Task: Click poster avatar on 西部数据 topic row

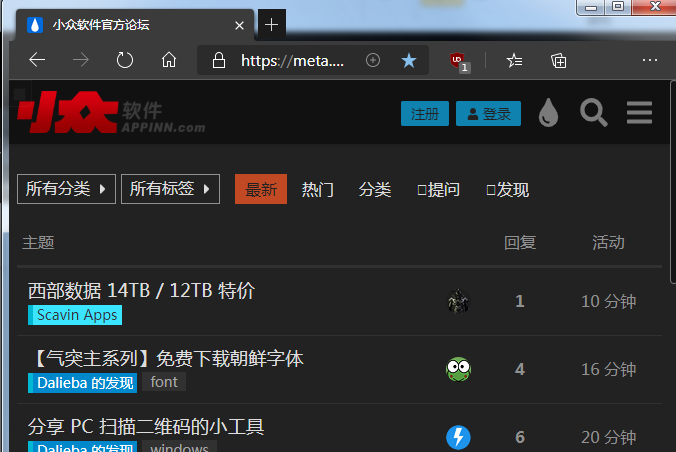Action: point(458,301)
